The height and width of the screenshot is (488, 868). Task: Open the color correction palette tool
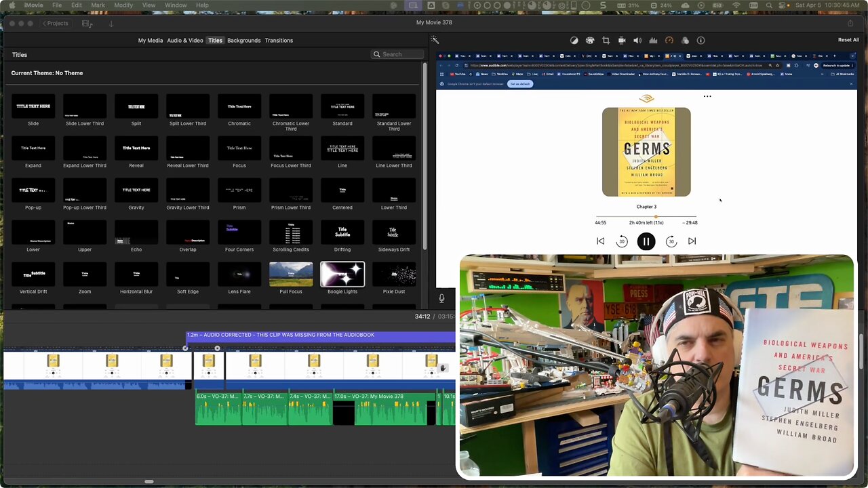tap(590, 40)
